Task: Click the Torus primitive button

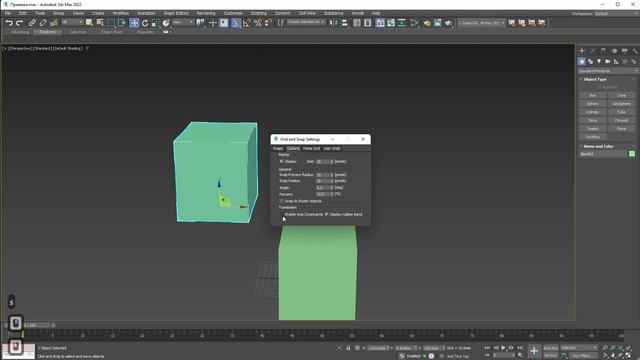Action: click(x=593, y=120)
